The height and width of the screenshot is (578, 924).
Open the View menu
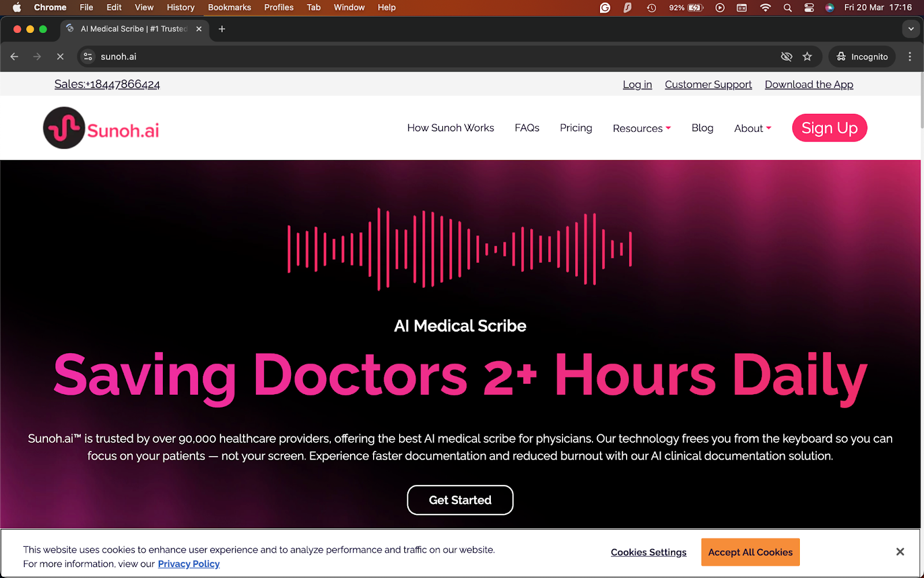pyautogui.click(x=144, y=8)
